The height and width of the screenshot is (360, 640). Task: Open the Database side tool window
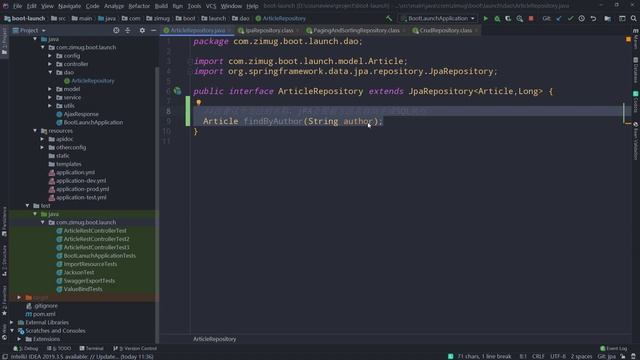pos(636,70)
